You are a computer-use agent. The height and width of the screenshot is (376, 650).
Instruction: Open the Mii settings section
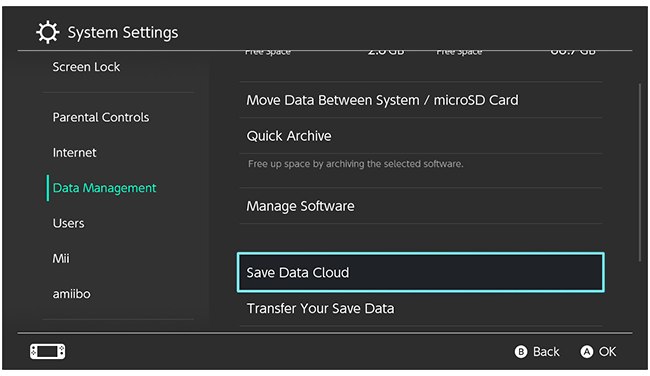61,258
